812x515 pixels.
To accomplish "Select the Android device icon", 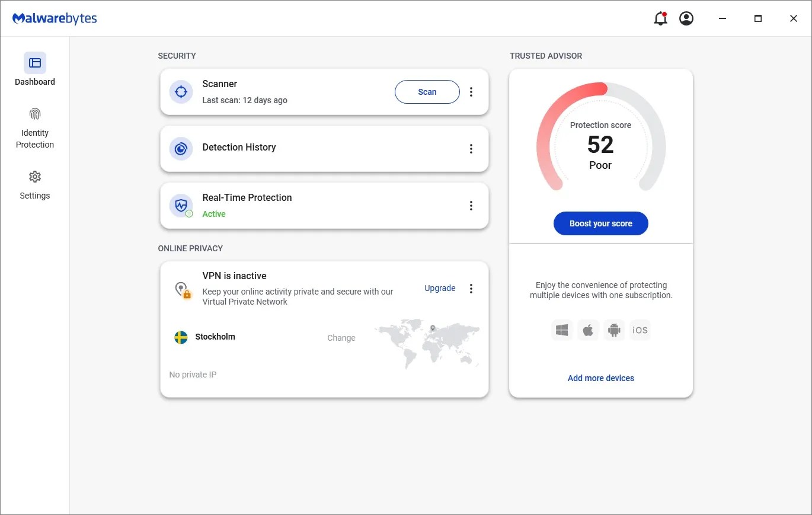I will [614, 330].
